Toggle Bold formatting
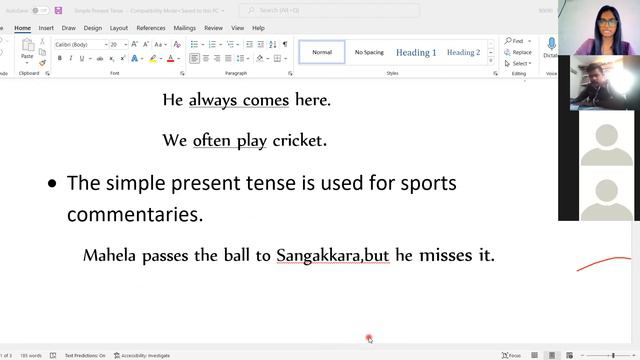Viewport: 640px width, 360px height. click(x=60, y=59)
